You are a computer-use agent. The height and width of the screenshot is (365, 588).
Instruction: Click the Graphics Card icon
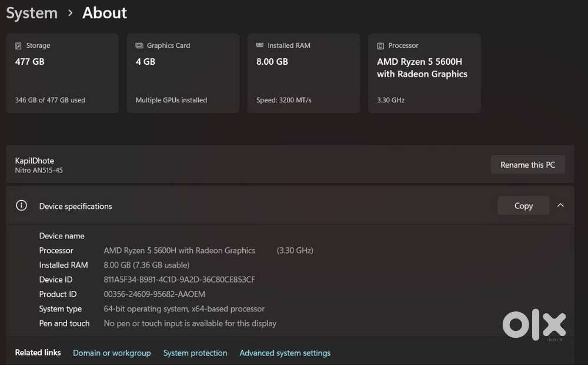tap(139, 46)
